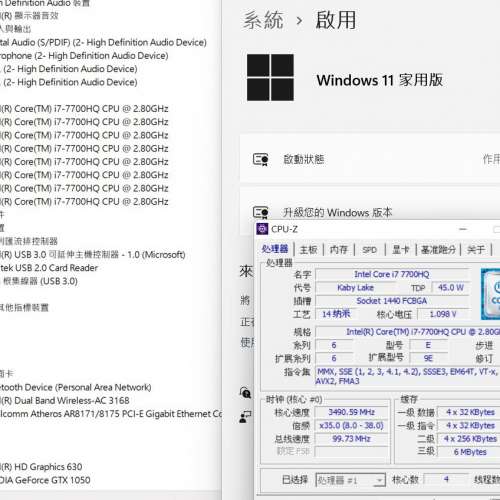Click the feedback person icon in Settings

point(245,417)
